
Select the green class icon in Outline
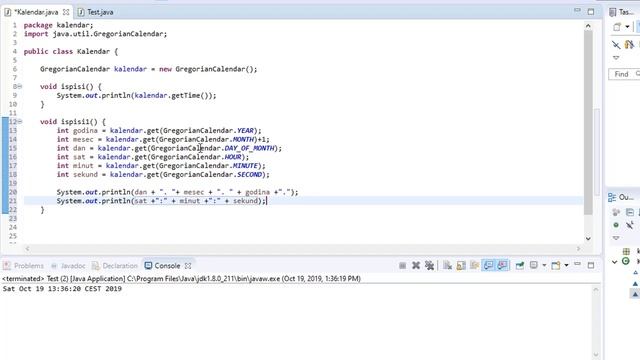pos(626,261)
